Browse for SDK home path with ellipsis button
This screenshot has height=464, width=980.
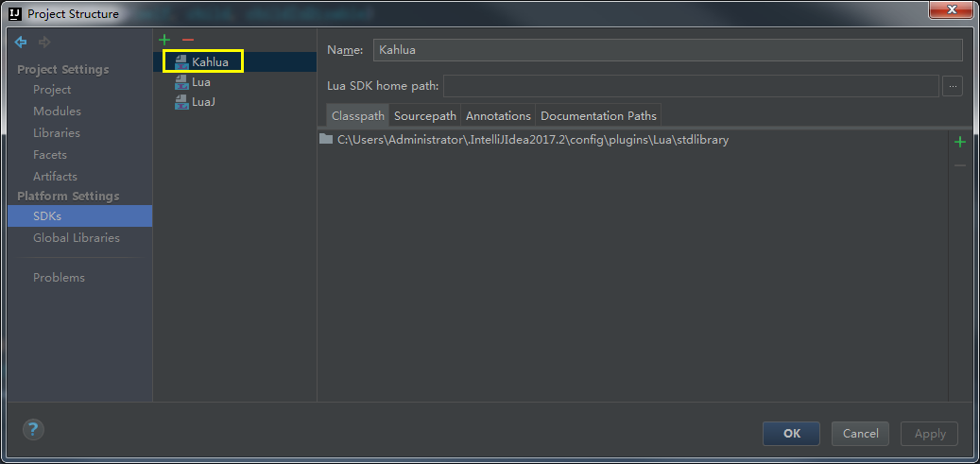click(953, 86)
